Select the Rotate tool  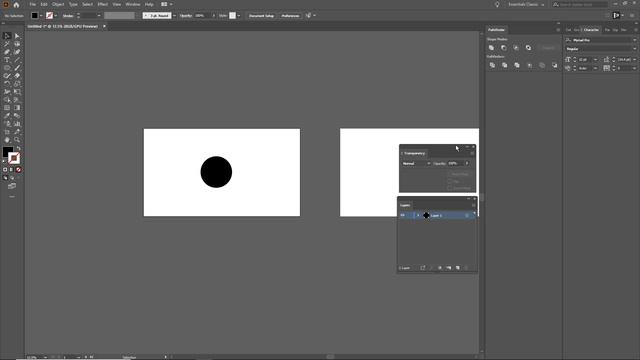click(7, 84)
